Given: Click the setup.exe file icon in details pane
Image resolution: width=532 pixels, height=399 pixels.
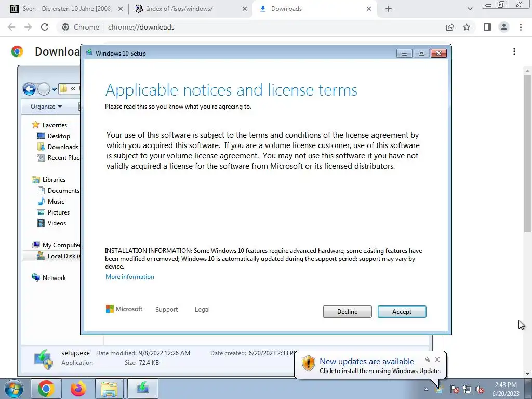Looking at the screenshot, I should tap(44, 360).
